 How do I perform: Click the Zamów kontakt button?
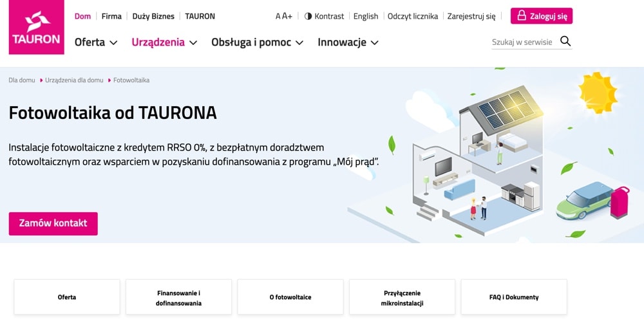(53, 224)
